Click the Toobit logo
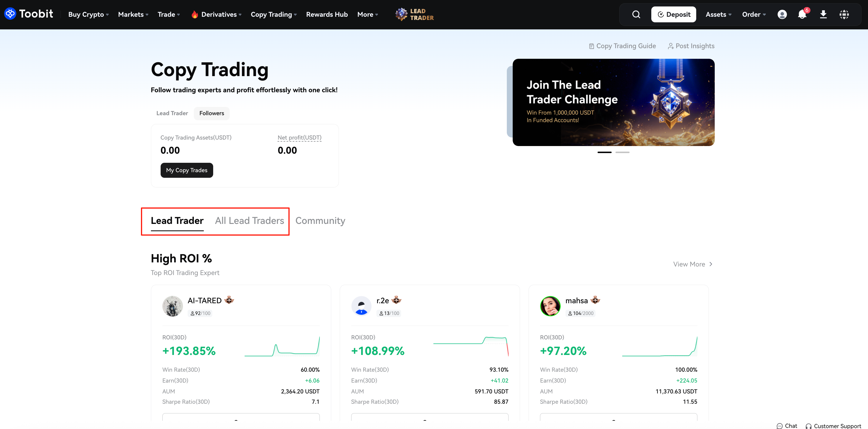This screenshot has height=429, width=868. tap(29, 14)
